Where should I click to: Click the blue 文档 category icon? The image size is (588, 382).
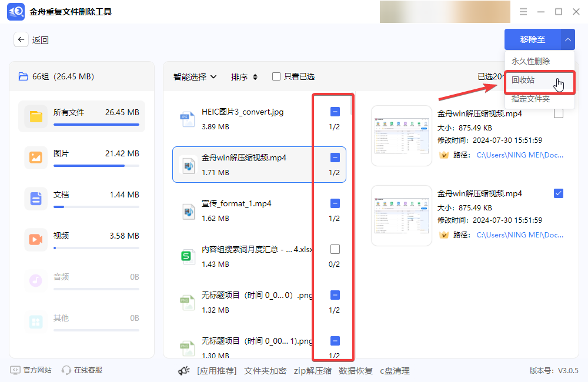coord(36,199)
